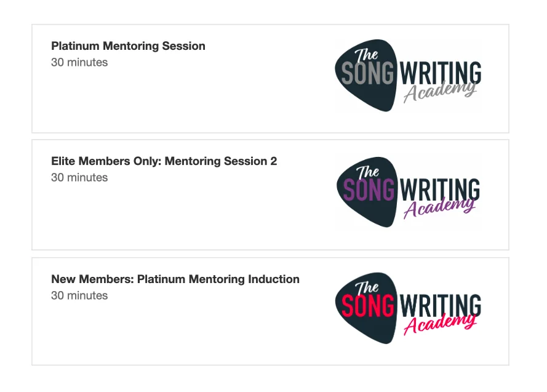Click 'WRITING' text in the red logo
The image size is (547, 392).
(x=441, y=305)
